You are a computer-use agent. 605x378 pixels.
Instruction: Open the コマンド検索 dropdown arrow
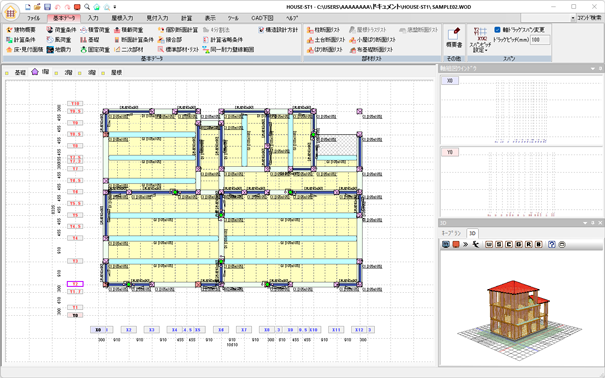[573, 18]
